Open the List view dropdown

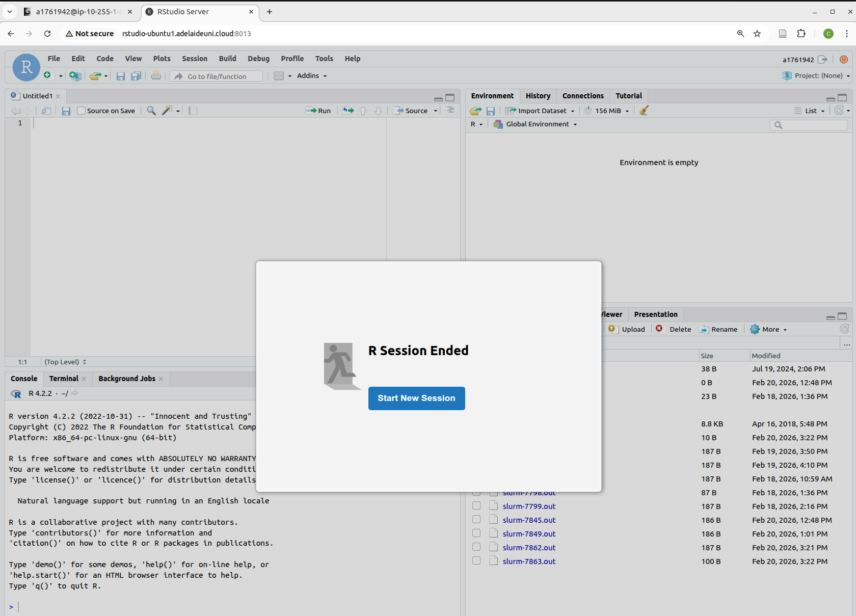pos(810,111)
